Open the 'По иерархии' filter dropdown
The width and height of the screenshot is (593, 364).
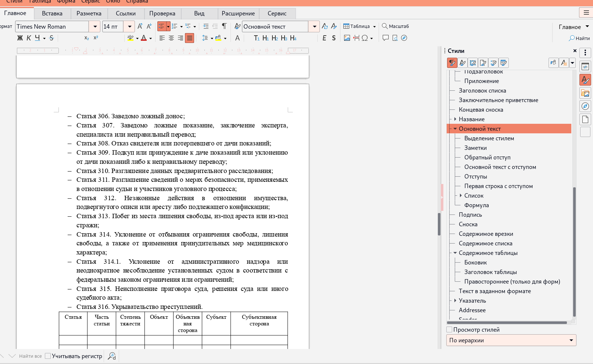511,340
